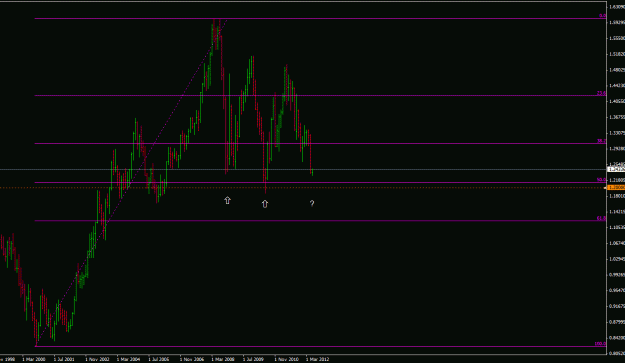The image size is (625, 363).
Task: Click the orange highlighted price tag on axis
Action: click(616, 187)
